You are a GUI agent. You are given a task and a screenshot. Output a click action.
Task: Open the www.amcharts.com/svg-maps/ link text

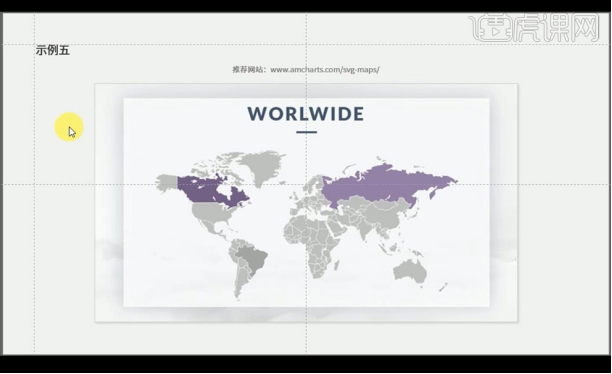pos(325,69)
